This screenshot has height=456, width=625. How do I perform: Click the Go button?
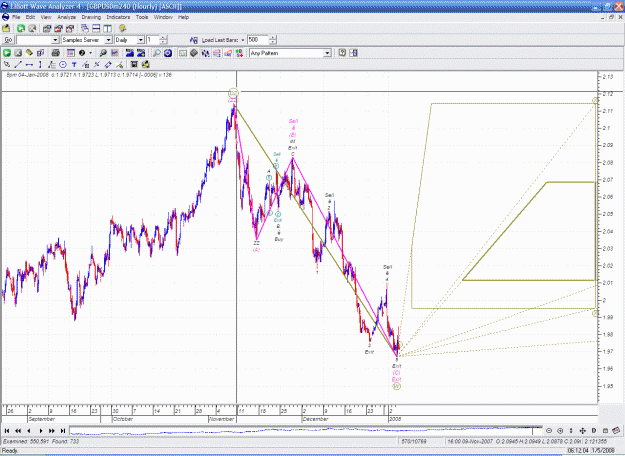[x=8, y=40]
